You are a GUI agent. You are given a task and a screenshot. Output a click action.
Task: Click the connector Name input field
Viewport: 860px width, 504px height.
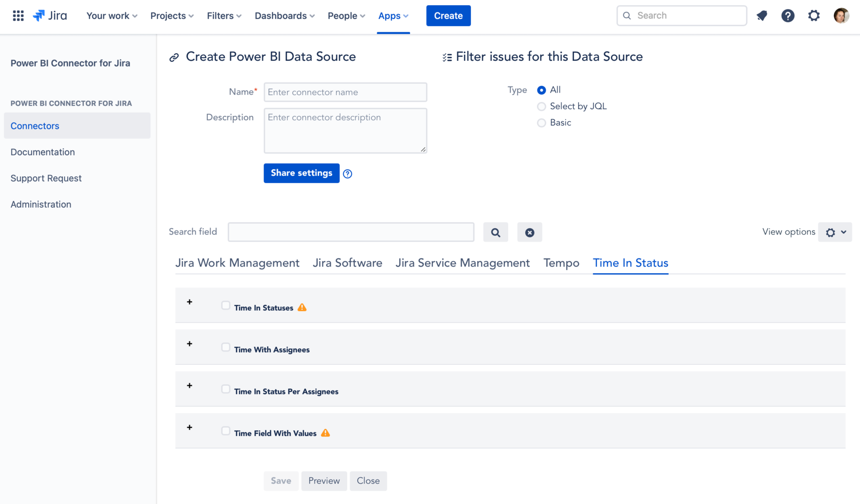click(345, 92)
